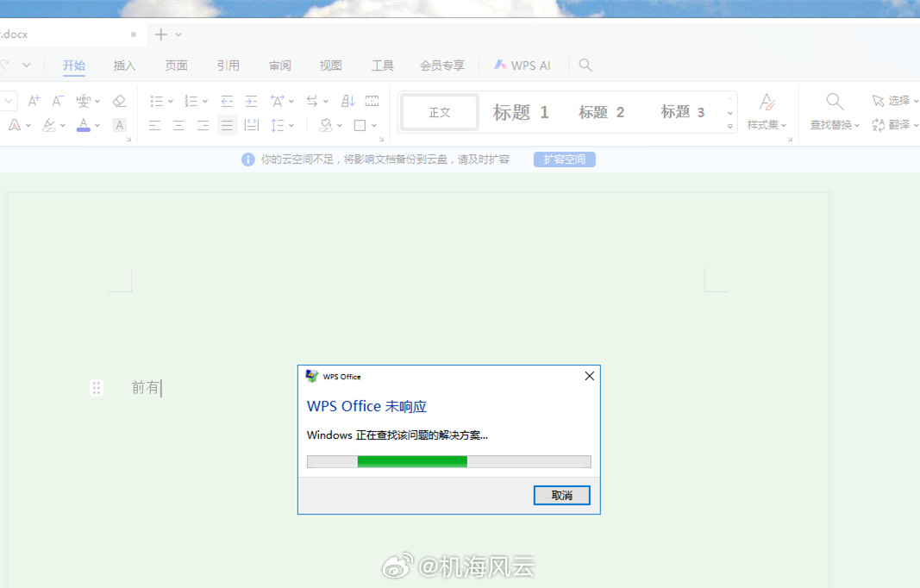Click the text direction arrows icon
The image size is (920, 588).
(312, 101)
